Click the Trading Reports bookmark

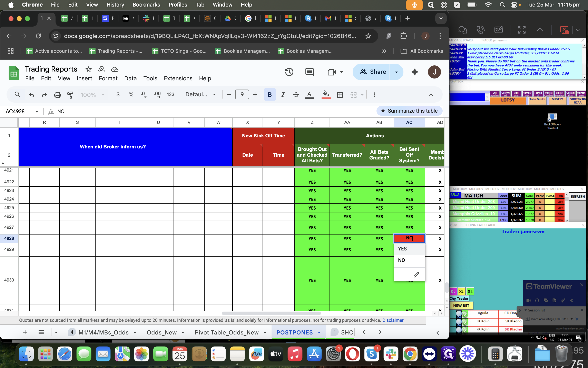coord(116,51)
